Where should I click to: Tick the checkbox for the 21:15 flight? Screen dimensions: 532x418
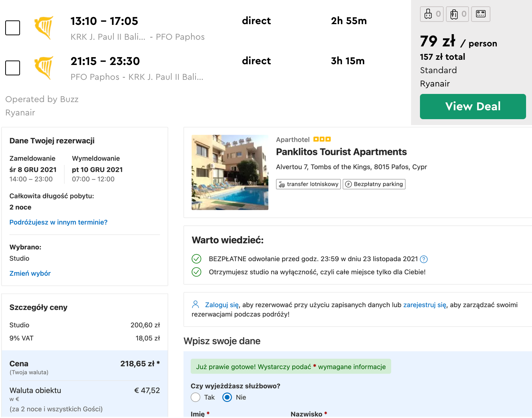[13, 68]
